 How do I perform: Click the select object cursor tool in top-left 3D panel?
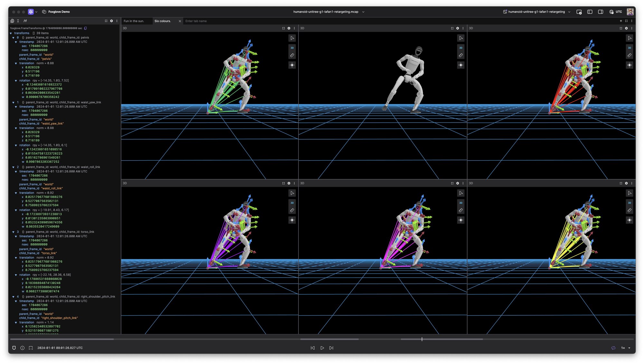coord(292,38)
